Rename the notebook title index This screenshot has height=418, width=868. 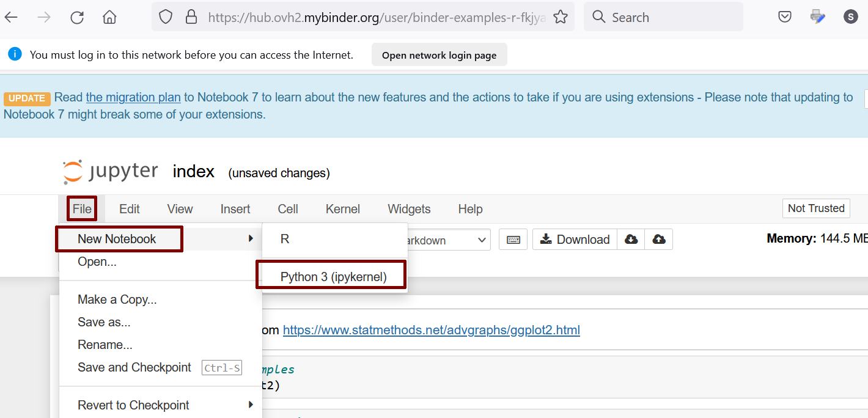tap(194, 172)
